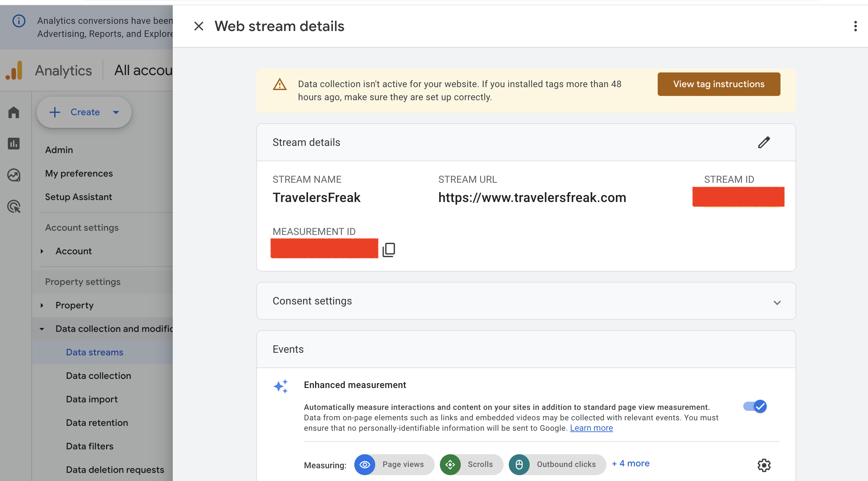The image size is (868, 481).
Task: Click the info icon in notification banner
Action: [x=19, y=21]
